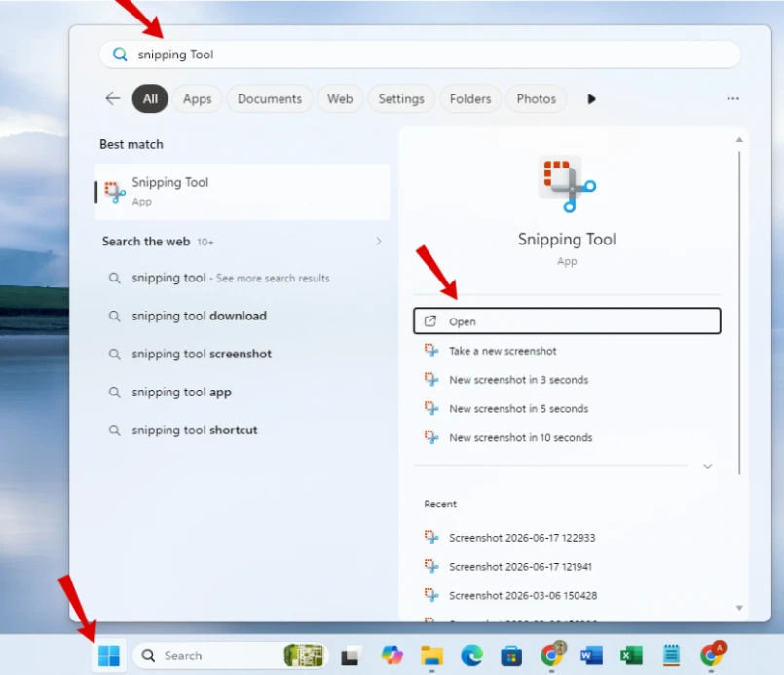
Task: Select the snipping tool shortcut suggestion
Action: pyautogui.click(x=242, y=430)
